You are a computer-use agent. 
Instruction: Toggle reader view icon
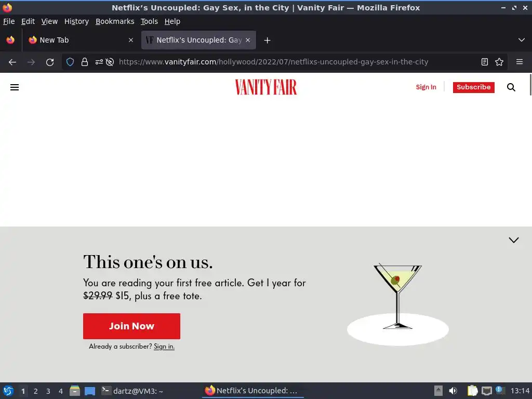tap(485, 62)
